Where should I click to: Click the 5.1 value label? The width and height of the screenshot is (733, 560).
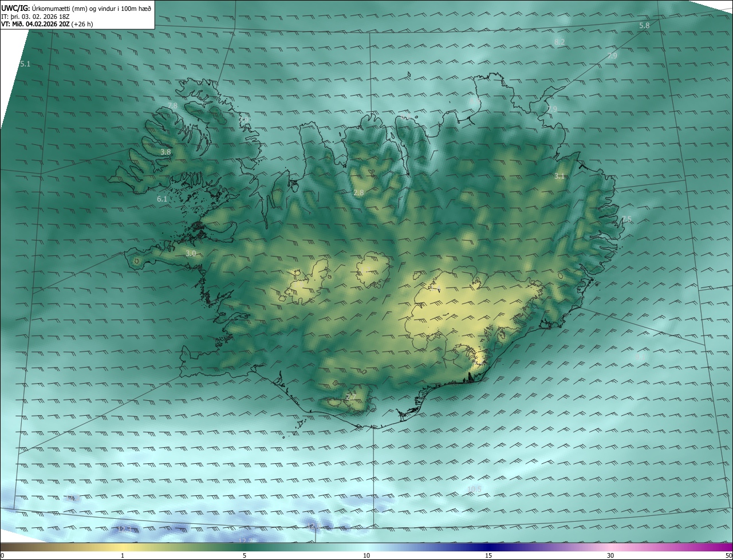(25, 64)
